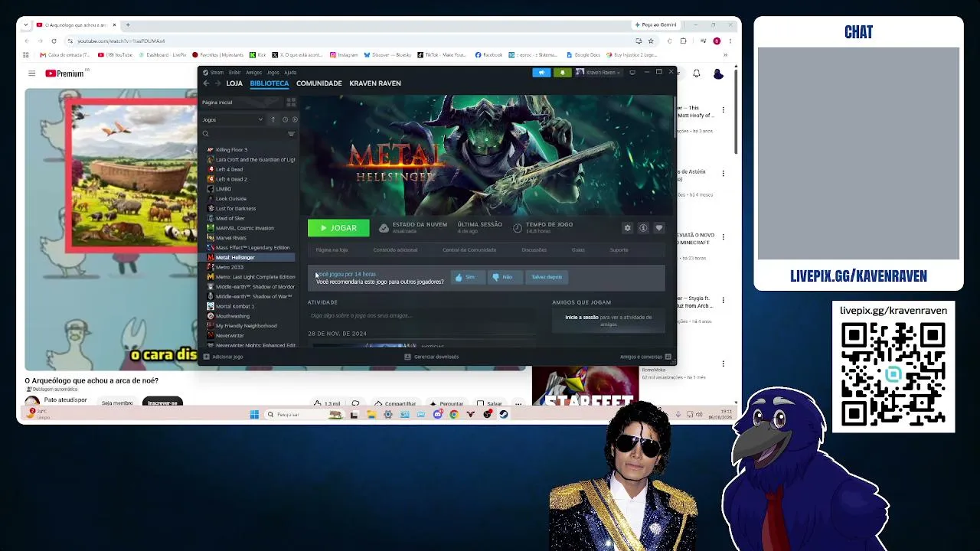Click Gerenciar downloads

coord(431,357)
